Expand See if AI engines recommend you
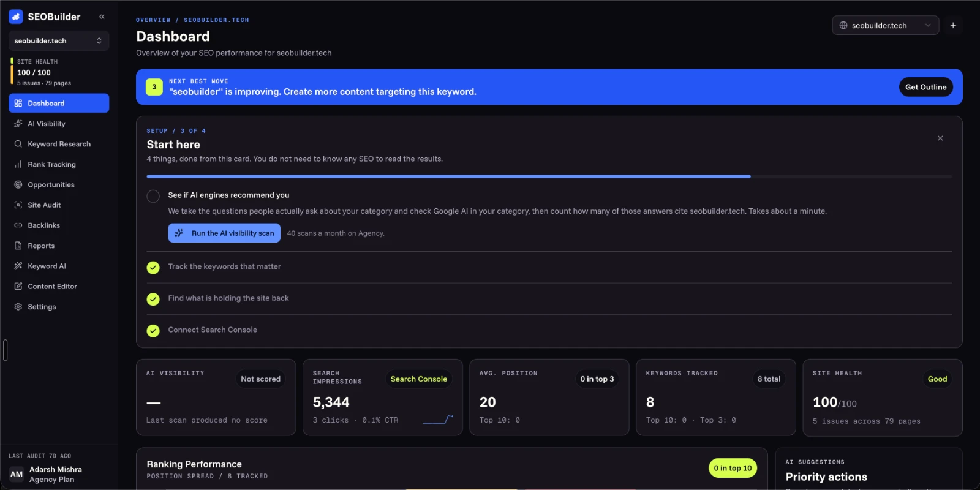Screen dimensions: 980x490 click(228, 195)
